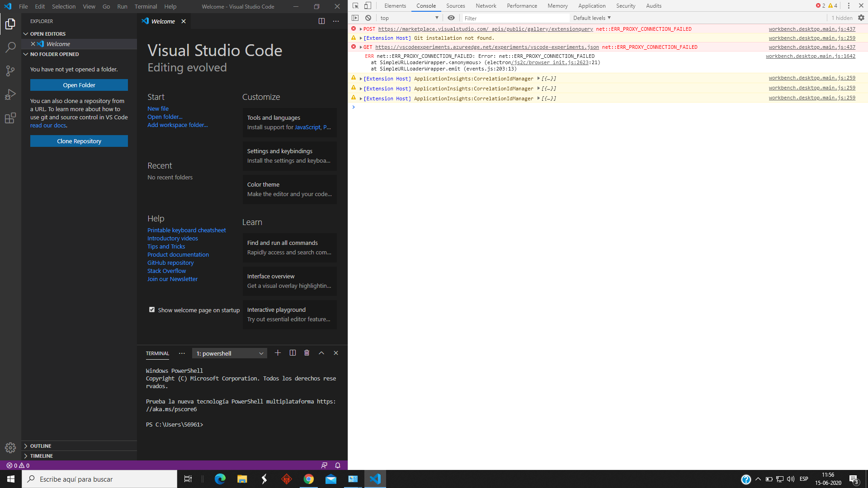Open the GitHub repository link
This screenshot has height=488, width=868.
tap(170, 263)
